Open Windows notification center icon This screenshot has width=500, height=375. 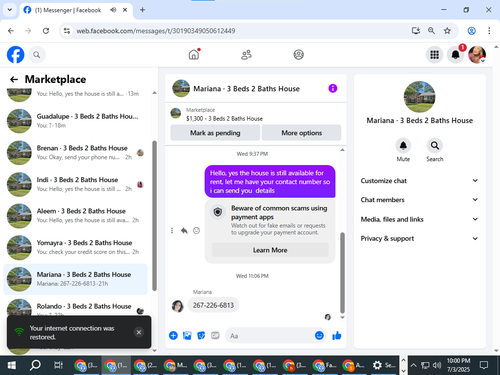pos(484,365)
